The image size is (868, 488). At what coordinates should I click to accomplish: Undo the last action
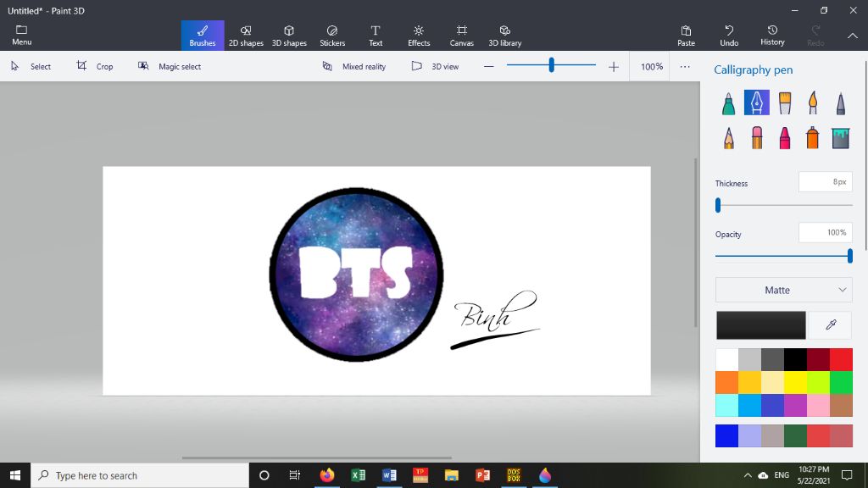[729, 36]
